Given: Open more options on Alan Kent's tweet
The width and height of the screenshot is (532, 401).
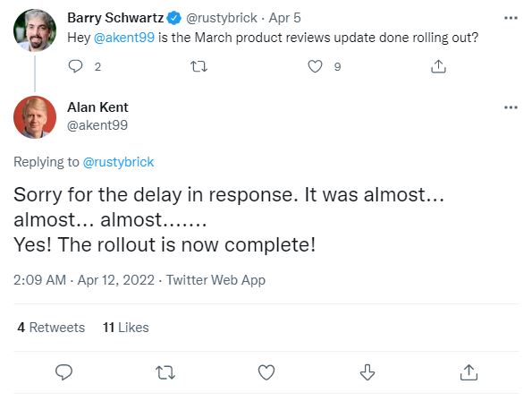Looking at the screenshot, I should coord(511,107).
